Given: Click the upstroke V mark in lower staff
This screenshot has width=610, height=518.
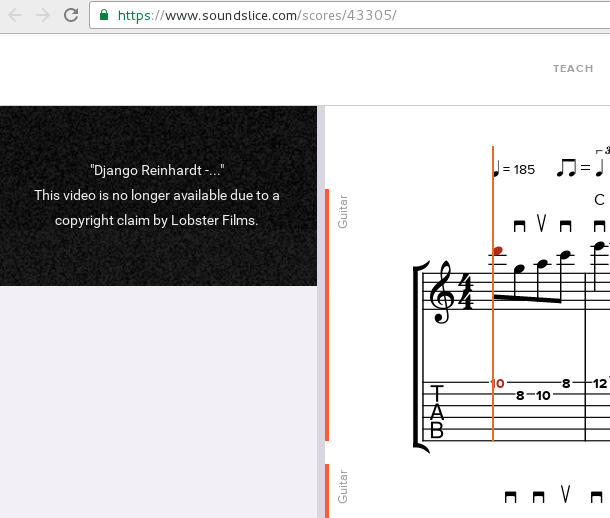Looking at the screenshot, I should tap(566, 494).
